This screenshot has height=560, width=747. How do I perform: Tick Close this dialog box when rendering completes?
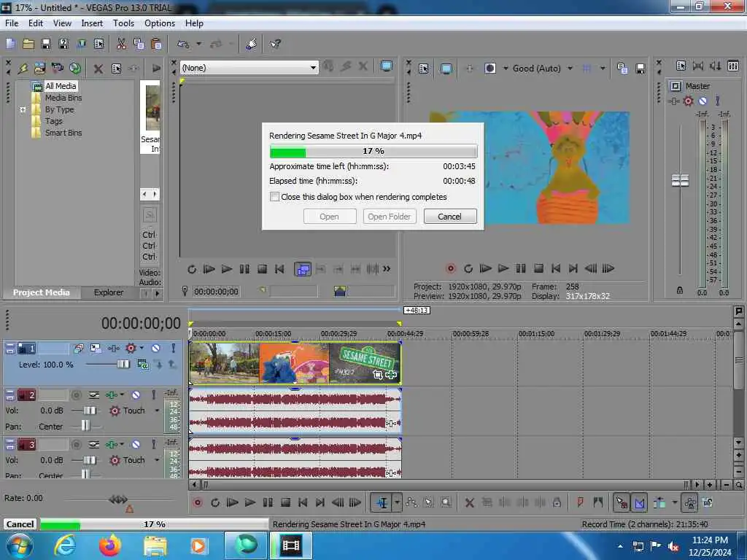tap(274, 197)
